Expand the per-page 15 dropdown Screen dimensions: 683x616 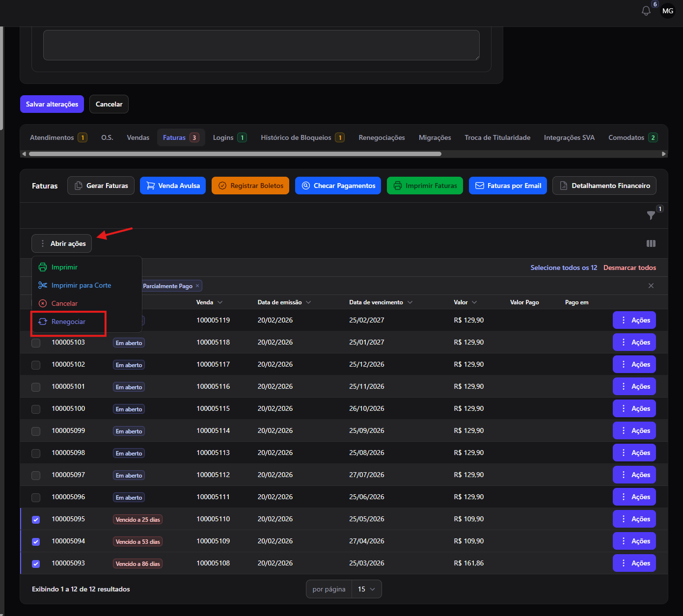coord(367,589)
